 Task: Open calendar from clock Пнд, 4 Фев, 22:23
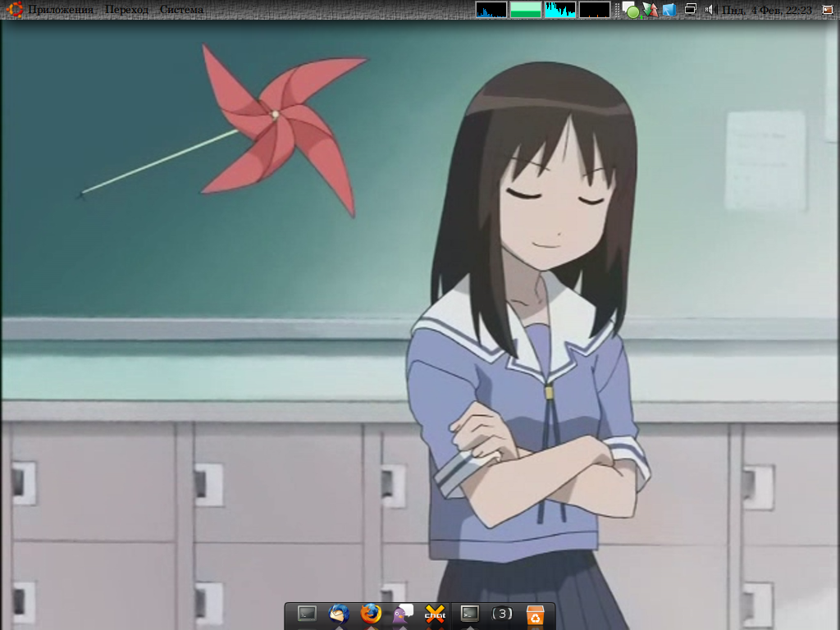click(767, 10)
